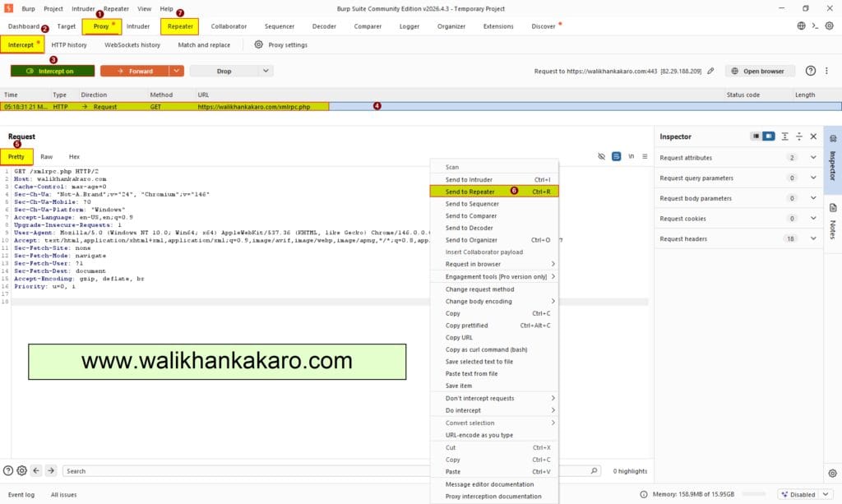Click the Inspector side-tab icon
Viewport: 842px width, 504px height.
[x=833, y=138]
